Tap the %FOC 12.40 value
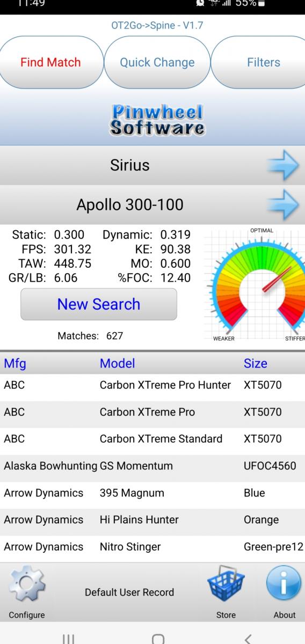The image size is (305, 644). (x=176, y=277)
